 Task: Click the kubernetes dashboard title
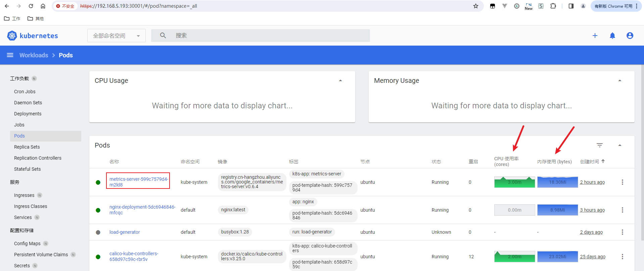pyautogui.click(x=39, y=36)
